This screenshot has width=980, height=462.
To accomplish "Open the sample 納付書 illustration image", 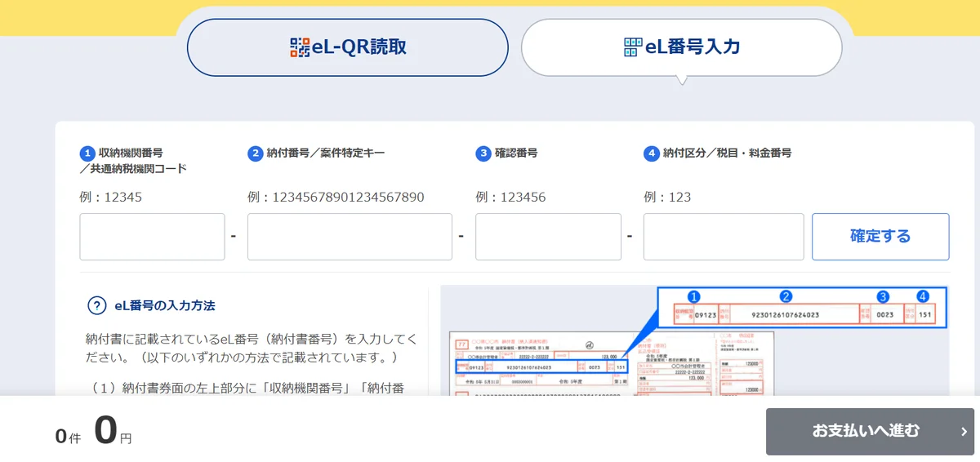I will (x=695, y=341).
